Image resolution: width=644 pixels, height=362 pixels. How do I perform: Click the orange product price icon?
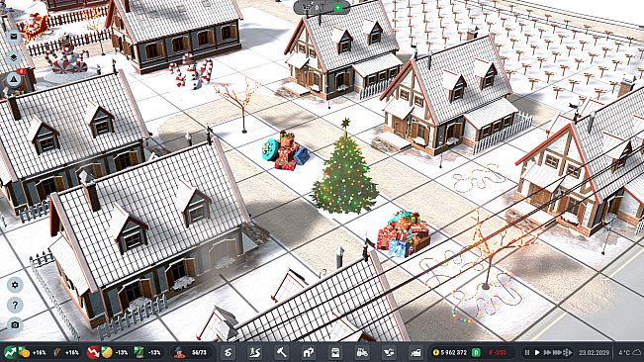[x=24, y=352]
